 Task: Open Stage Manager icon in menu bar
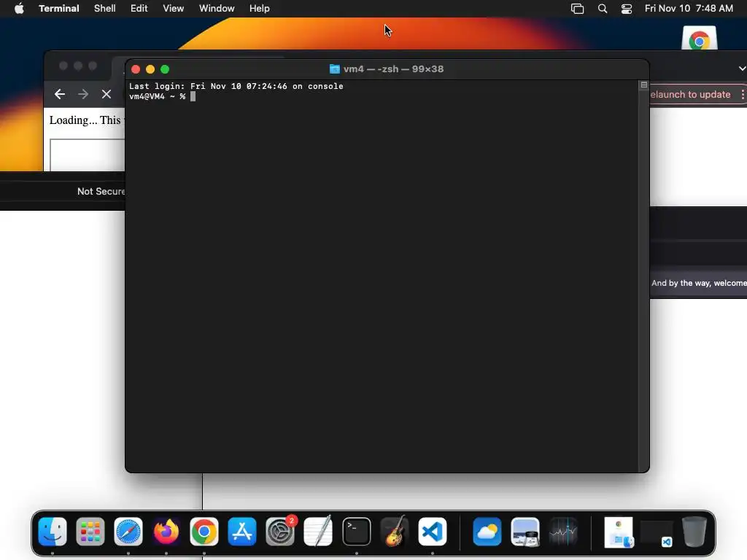(x=578, y=9)
